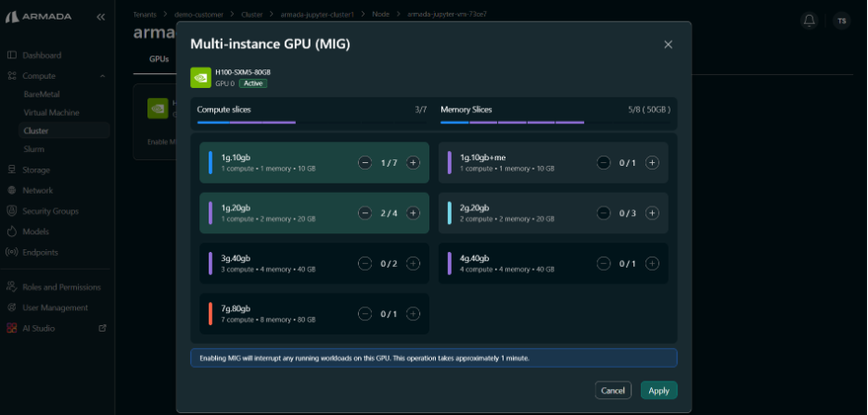Open the notifications bell
This screenshot has height=415, width=868.
[x=810, y=21]
